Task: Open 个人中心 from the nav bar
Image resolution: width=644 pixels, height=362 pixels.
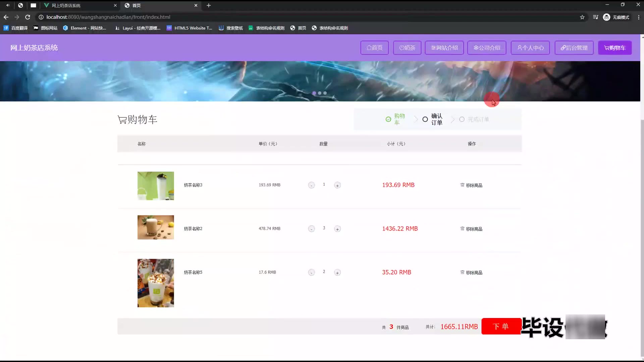Action: 530,48
